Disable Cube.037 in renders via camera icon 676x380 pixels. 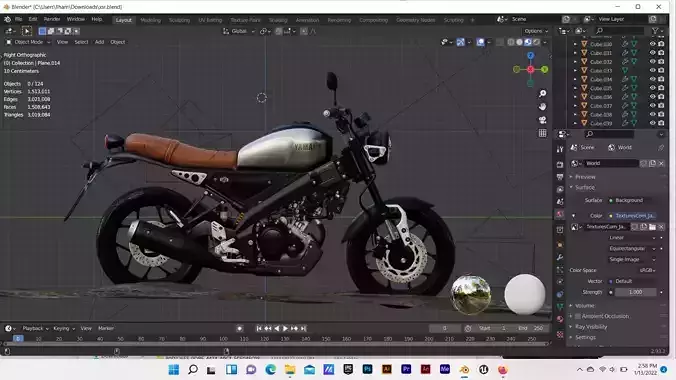(661, 105)
